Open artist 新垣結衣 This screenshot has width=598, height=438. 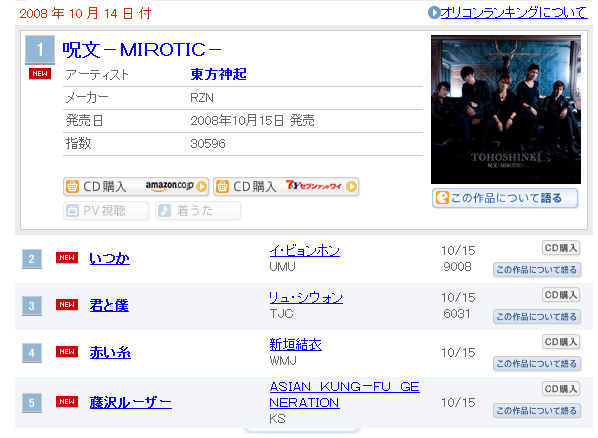tap(295, 345)
